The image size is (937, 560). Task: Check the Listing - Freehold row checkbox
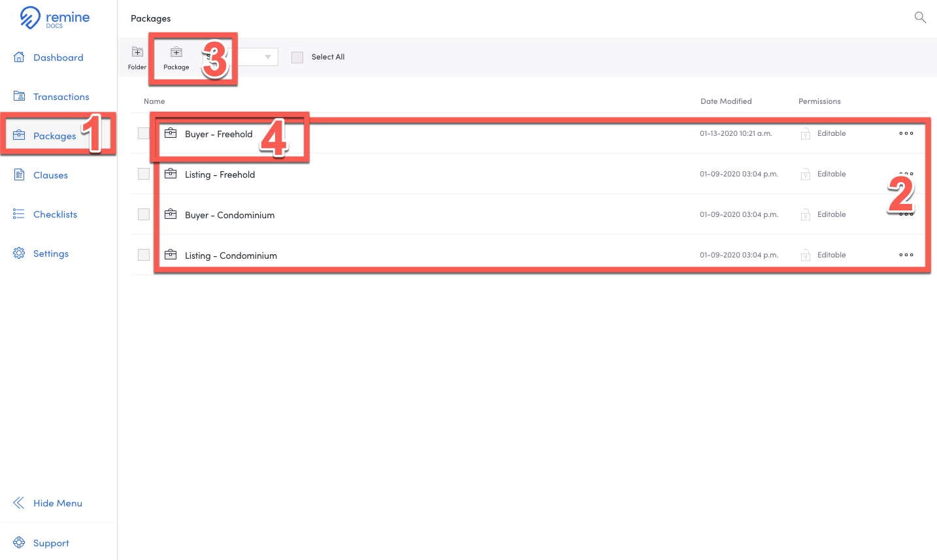pyautogui.click(x=144, y=174)
